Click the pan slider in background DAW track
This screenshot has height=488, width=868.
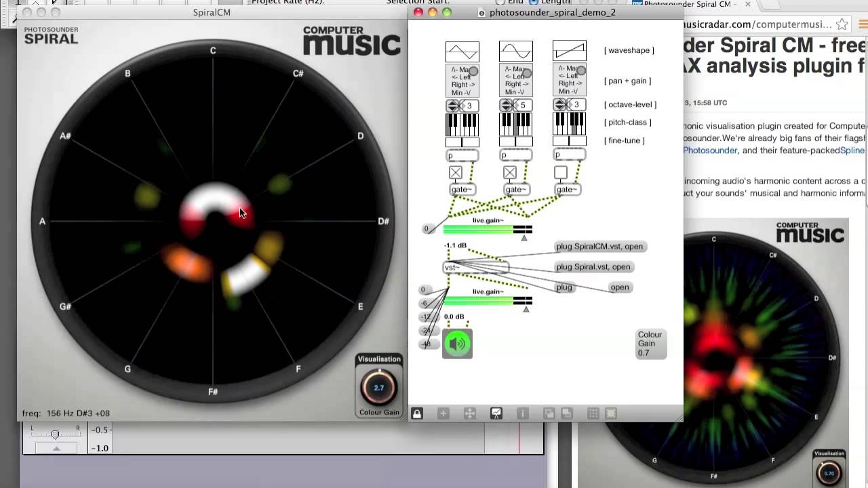coord(56,434)
